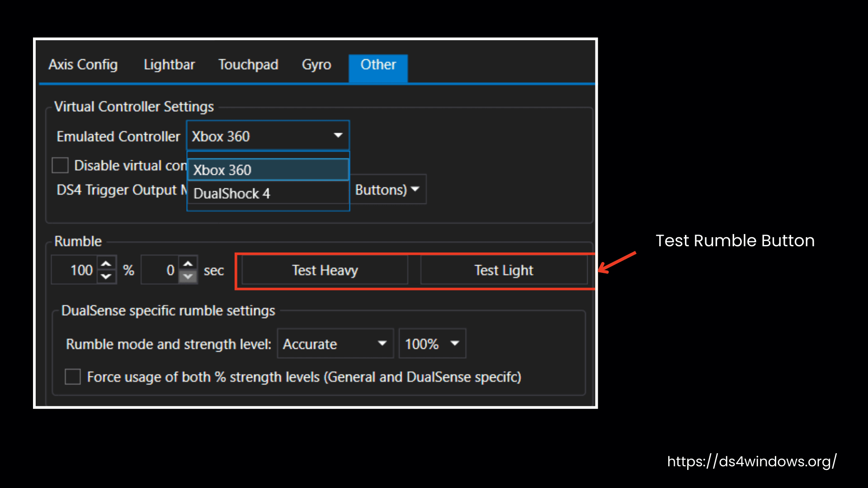Click the Test Light rumble button

504,270
